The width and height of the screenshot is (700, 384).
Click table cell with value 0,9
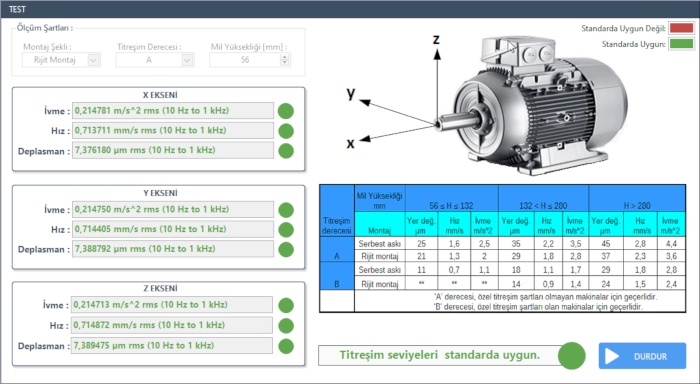point(548,284)
